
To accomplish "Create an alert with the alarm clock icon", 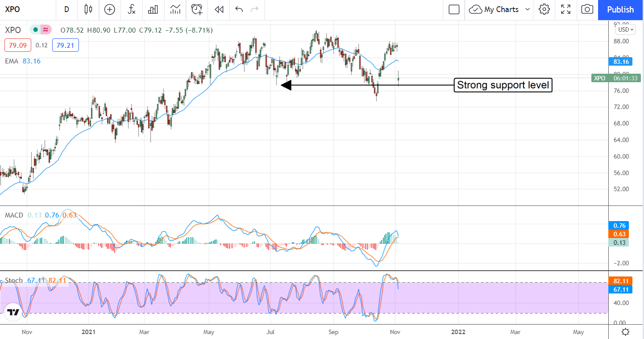I will (x=197, y=9).
